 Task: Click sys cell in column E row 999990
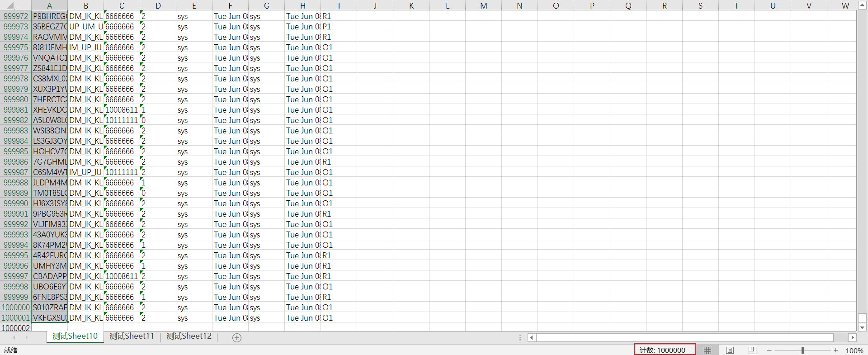tap(194, 204)
